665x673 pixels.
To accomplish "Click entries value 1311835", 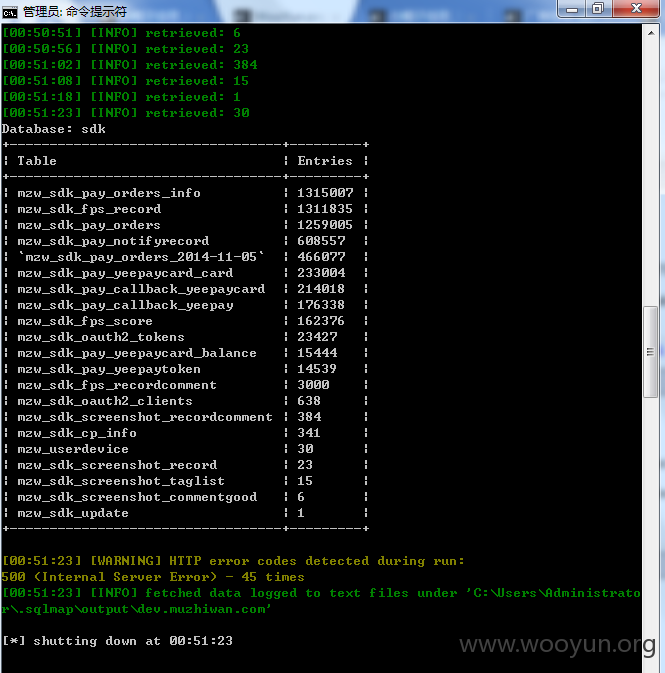I will click(325, 209).
